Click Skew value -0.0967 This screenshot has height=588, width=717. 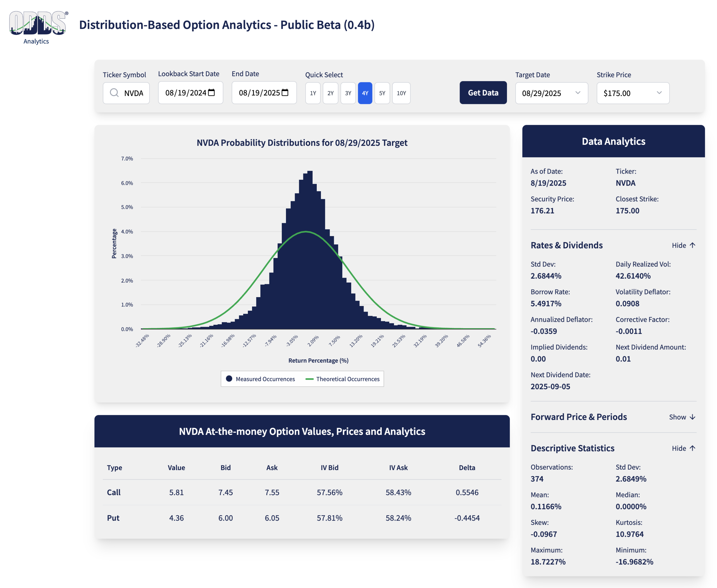[544, 534]
